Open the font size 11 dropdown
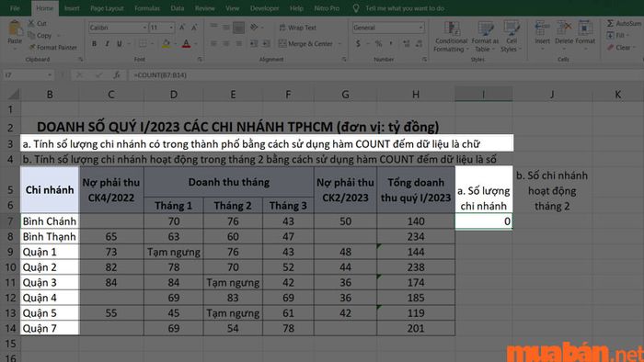644x362 pixels. pos(172,28)
